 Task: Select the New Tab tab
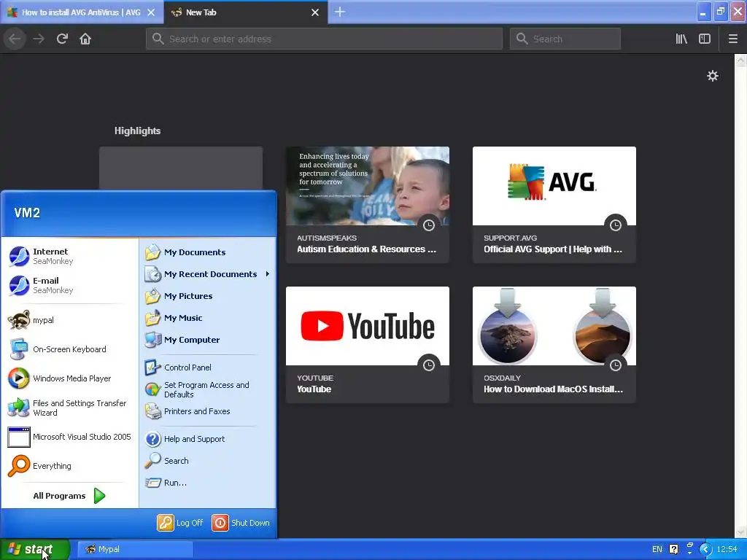[246, 12]
